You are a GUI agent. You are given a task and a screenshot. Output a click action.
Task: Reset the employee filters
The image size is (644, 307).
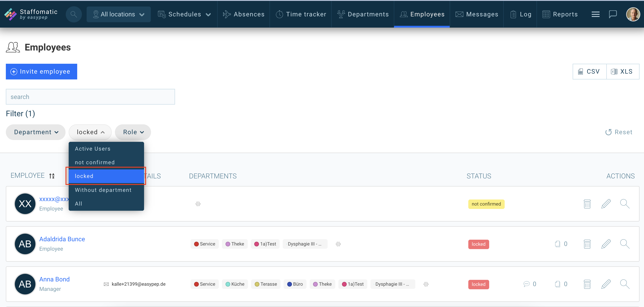point(619,132)
